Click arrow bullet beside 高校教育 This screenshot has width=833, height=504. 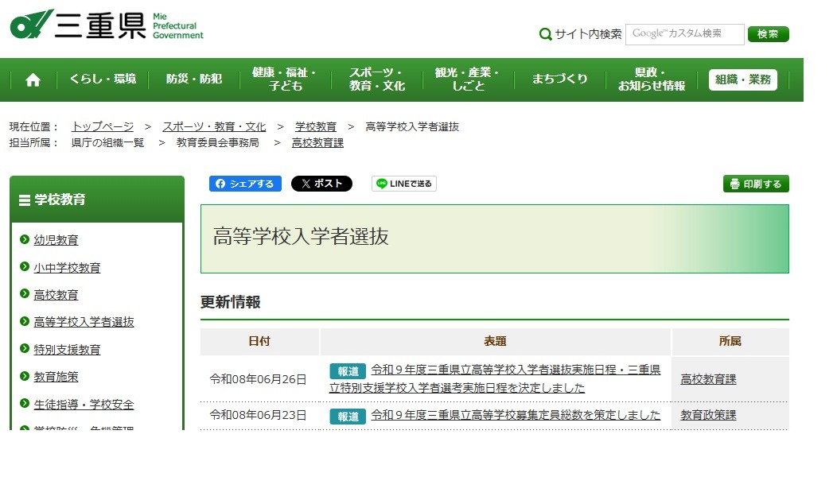coord(24,293)
